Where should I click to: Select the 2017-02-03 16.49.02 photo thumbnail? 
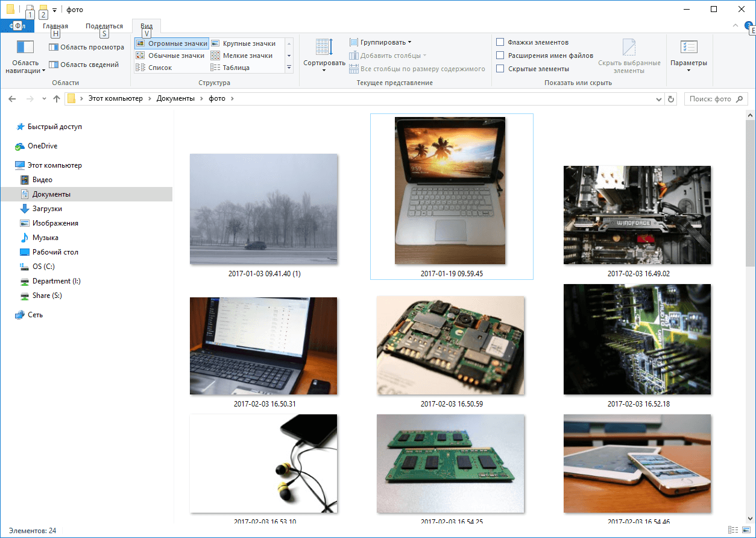click(637, 215)
